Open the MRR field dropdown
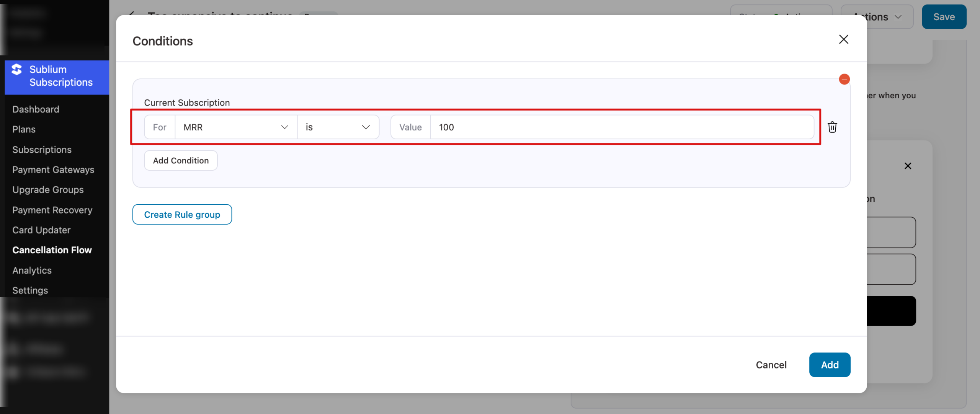This screenshot has height=414, width=980. point(236,127)
